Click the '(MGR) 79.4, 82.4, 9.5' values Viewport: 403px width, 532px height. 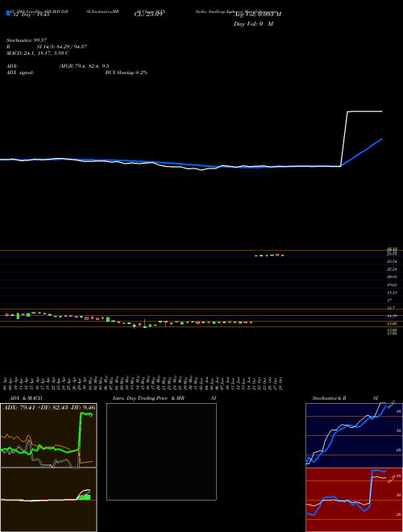(84, 66)
